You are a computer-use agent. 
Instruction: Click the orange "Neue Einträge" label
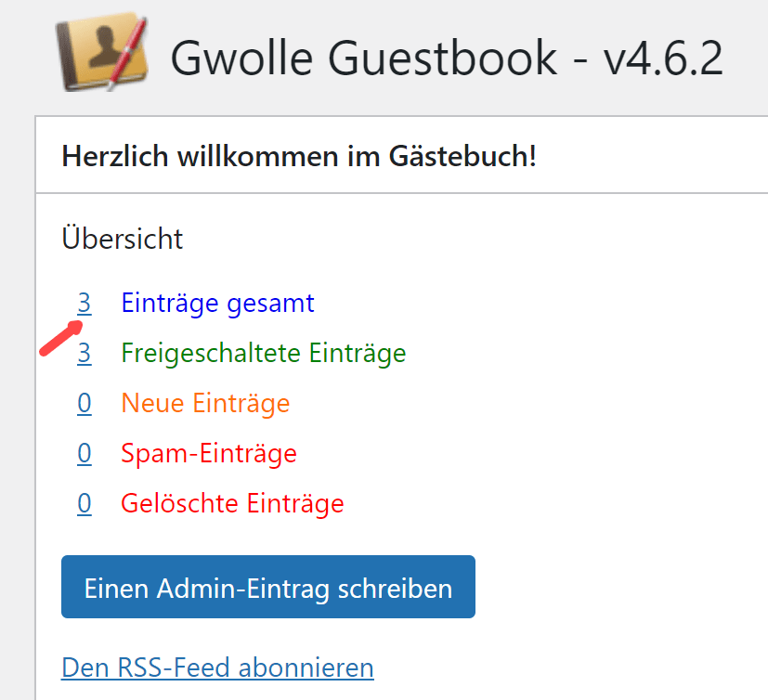[205, 404]
